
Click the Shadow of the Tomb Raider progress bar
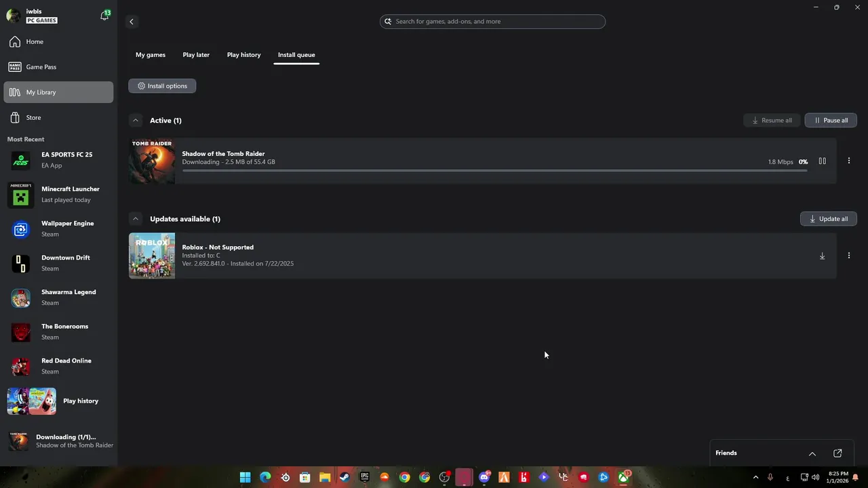[494, 171]
